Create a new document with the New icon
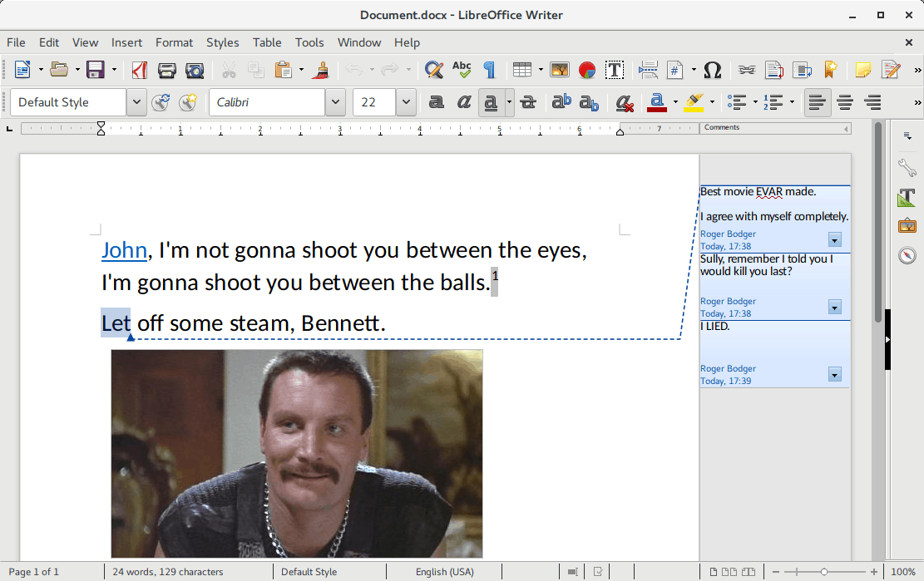Screen dimensions: 924x581 click(x=22, y=70)
